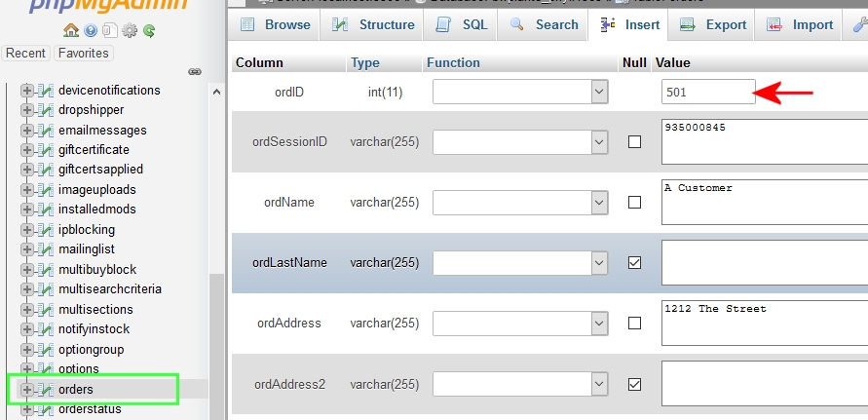Viewport: 868px width, 420px height.
Task: Click the link chain icon above table tree
Action: pyautogui.click(x=194, y=71)
